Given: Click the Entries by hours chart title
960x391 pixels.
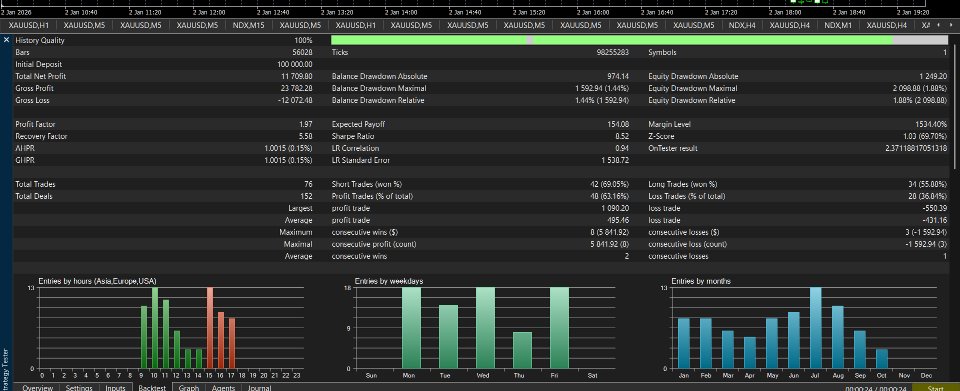Looking at the screenshot, I should click(x=97, y=281).
